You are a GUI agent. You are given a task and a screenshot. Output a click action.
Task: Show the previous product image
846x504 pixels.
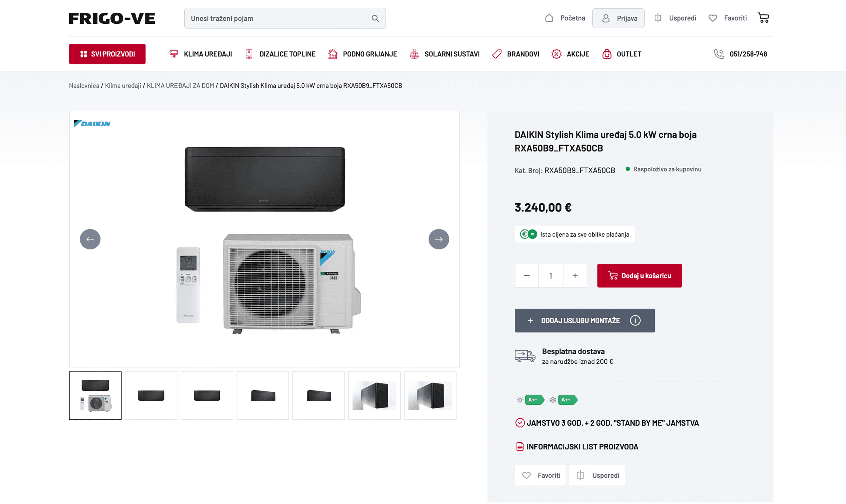[x=90, y=239]
